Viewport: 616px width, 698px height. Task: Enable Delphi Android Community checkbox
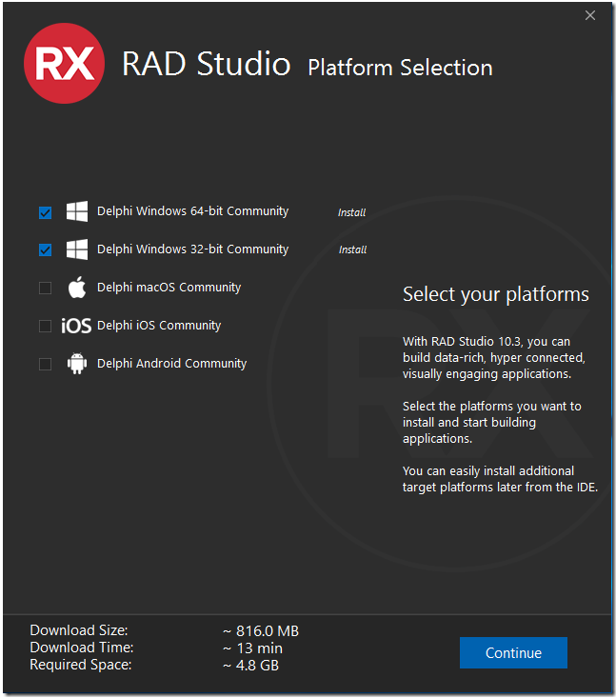(45, 364)
